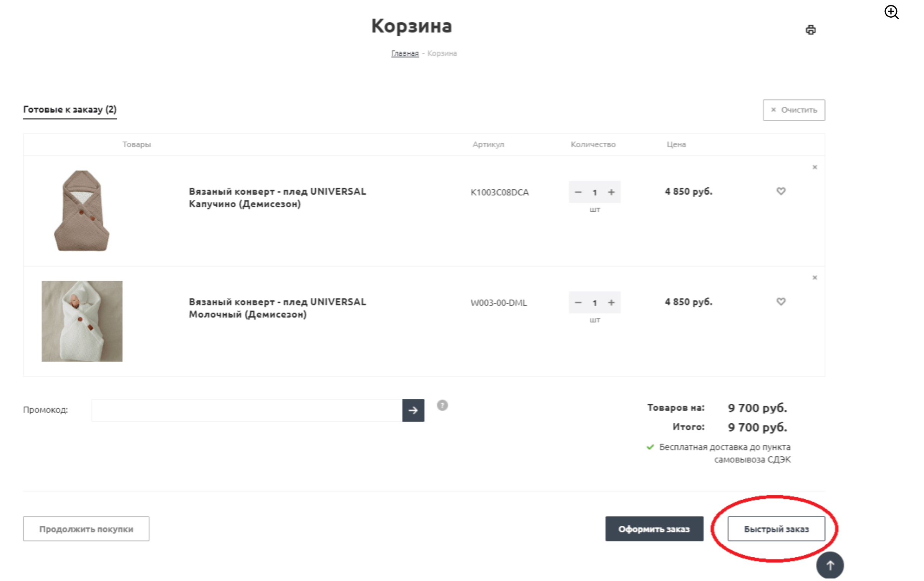
Task: Open promo code help question icon
Action: [442, 405]
